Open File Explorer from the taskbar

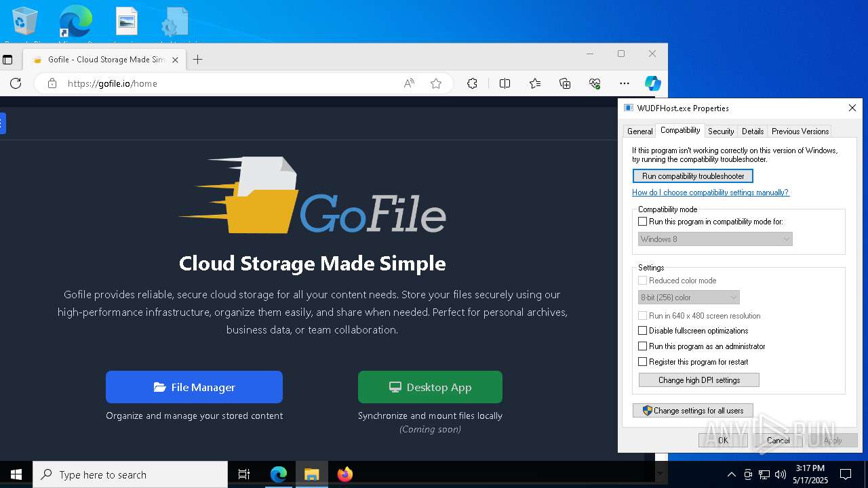311,474
